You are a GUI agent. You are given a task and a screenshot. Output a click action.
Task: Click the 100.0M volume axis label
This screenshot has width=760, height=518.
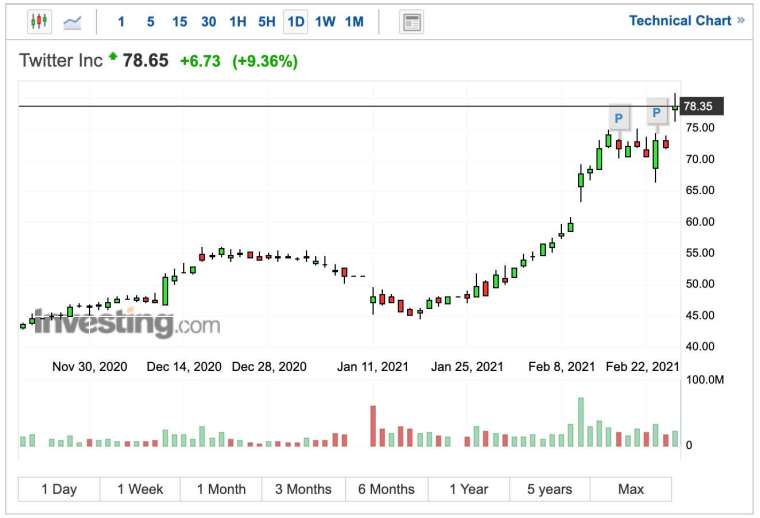[705, 379]
